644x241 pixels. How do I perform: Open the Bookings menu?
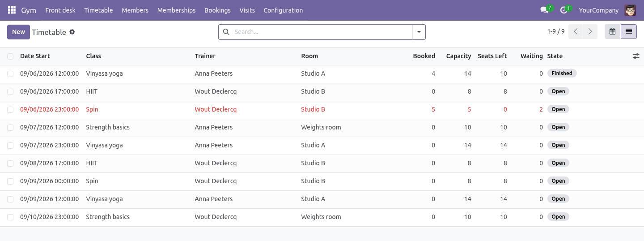[x=217, y=10]
